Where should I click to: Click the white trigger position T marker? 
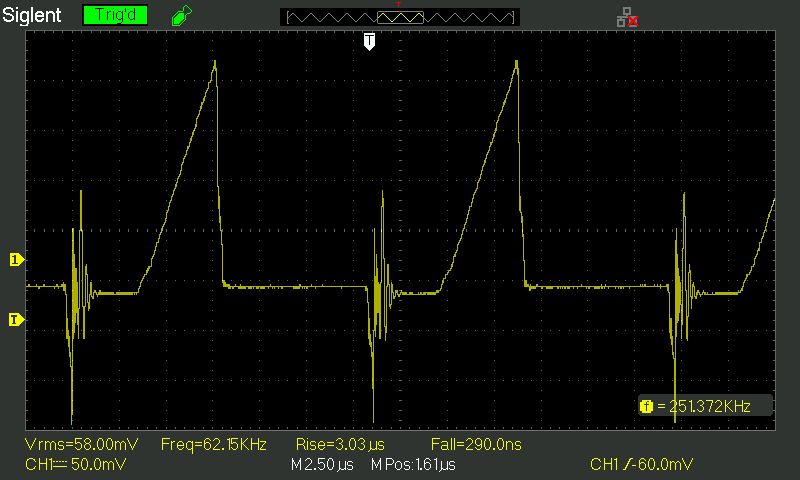tap(369, 42)
